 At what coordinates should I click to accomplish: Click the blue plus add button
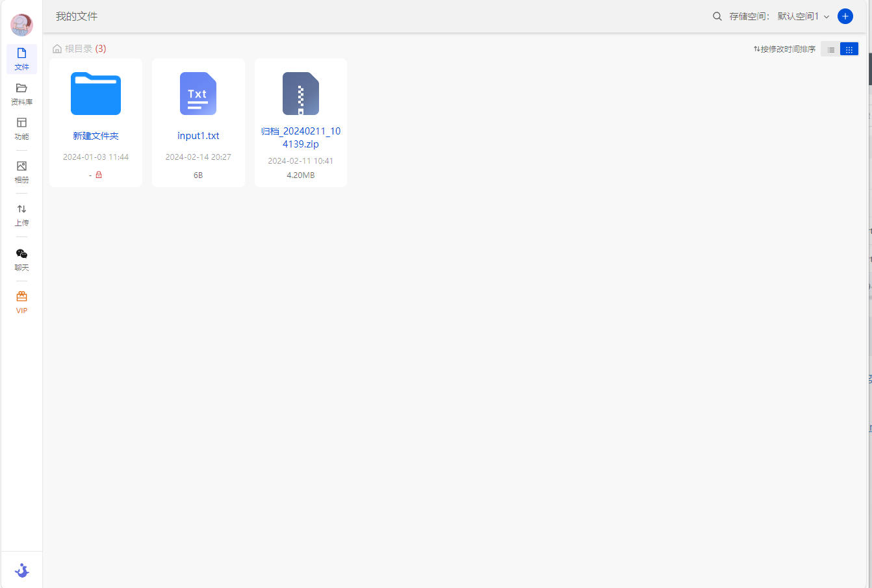[x=845, y=16]
